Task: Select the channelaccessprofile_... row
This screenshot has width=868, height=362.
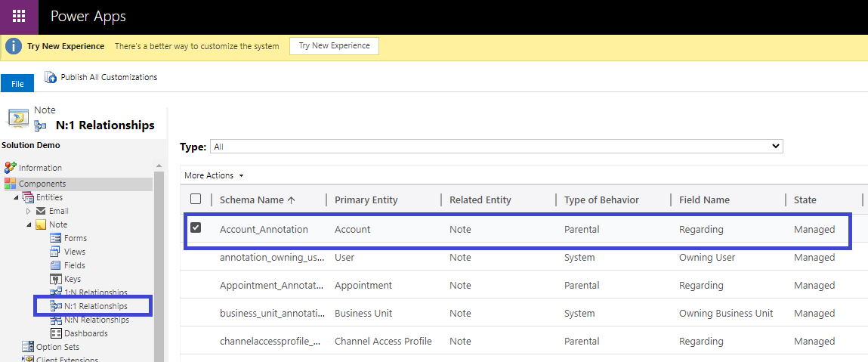Action: 523,340
